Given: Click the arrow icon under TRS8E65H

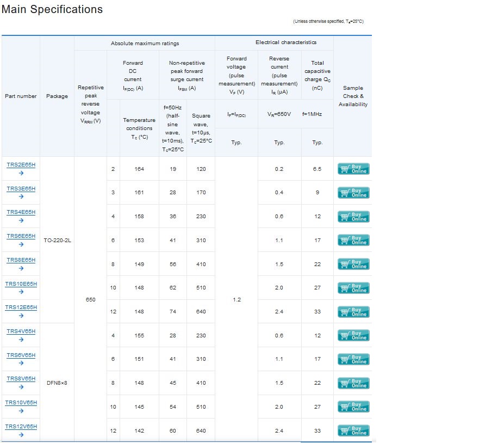Looking at the screenshot, I should pos(21,268).
